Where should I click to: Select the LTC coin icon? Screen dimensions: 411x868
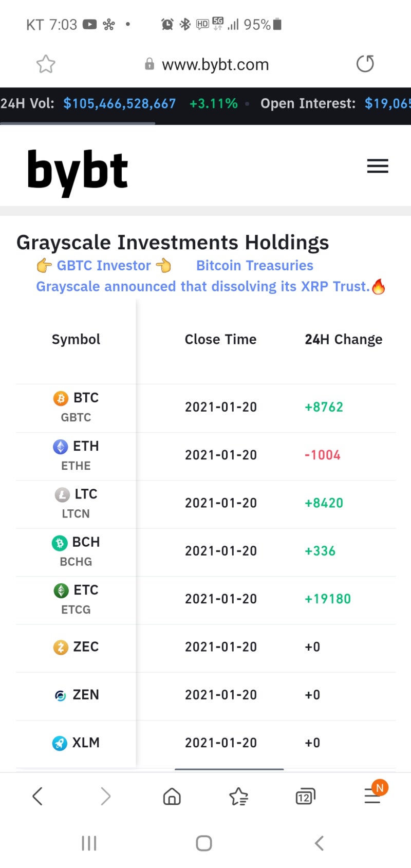tap(62, 494)
